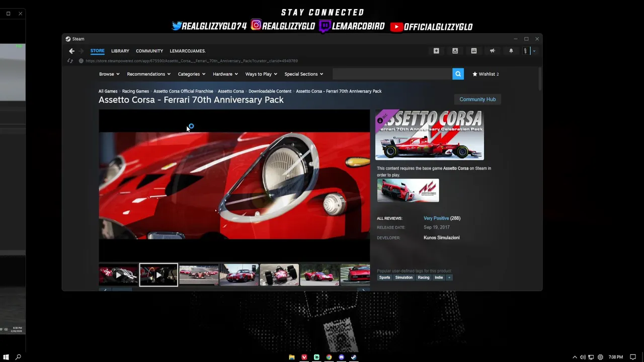Click the All Games breadcrumb
644x362 pixels.
click(x=108, y=91)
